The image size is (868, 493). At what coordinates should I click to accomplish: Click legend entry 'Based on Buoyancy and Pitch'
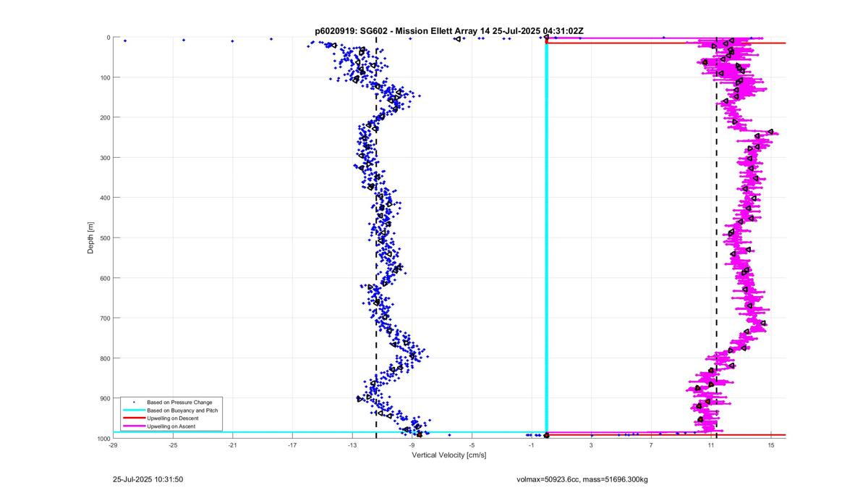[182, 410]
